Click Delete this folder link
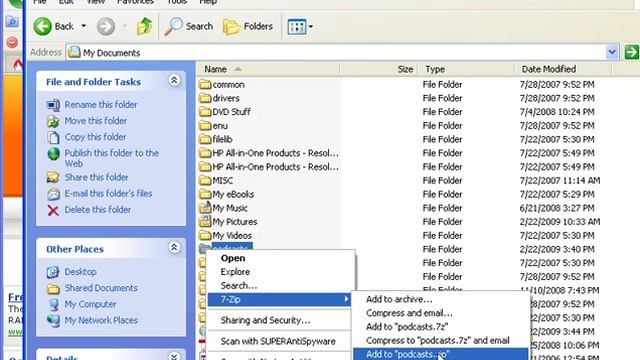The height and width of the screenshot is (360, 640). pyautogui.click(x=98, y=210)
